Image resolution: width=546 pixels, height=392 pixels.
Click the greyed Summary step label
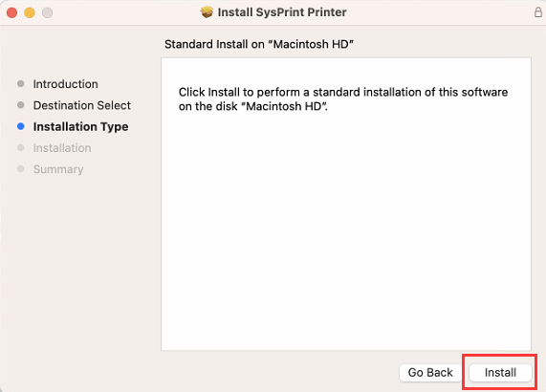[x=58, y=169]
